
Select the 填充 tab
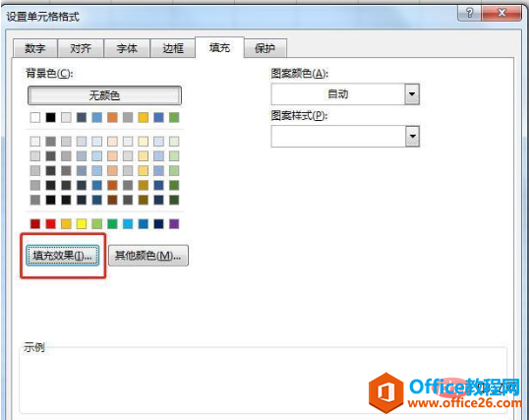pos(219,47)
